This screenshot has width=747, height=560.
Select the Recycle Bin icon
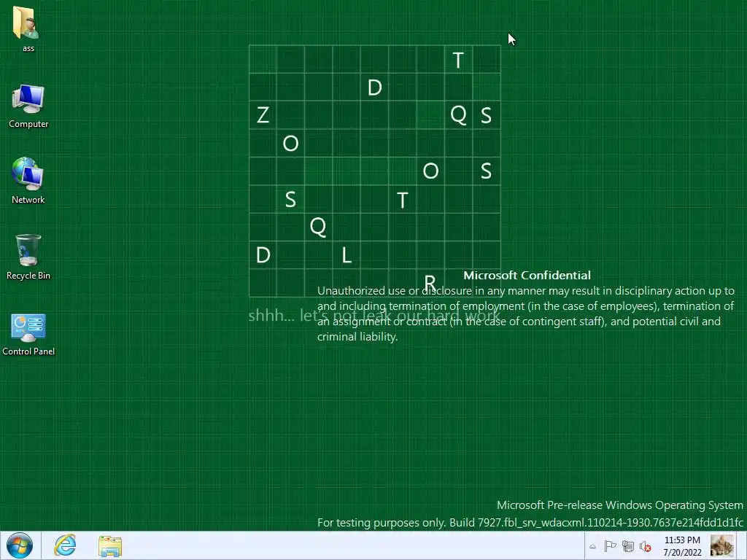click(28, 257)
